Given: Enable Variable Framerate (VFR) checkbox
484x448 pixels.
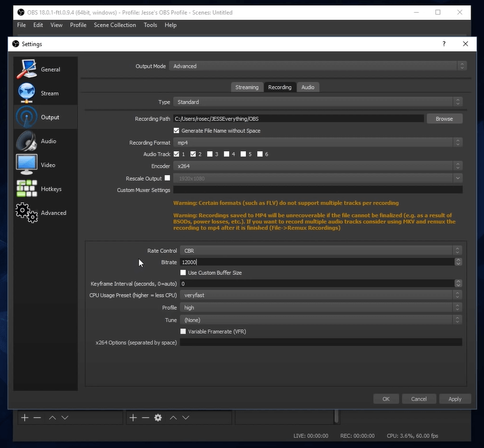Looking at the screenshot, I should [x=183, y=332].
